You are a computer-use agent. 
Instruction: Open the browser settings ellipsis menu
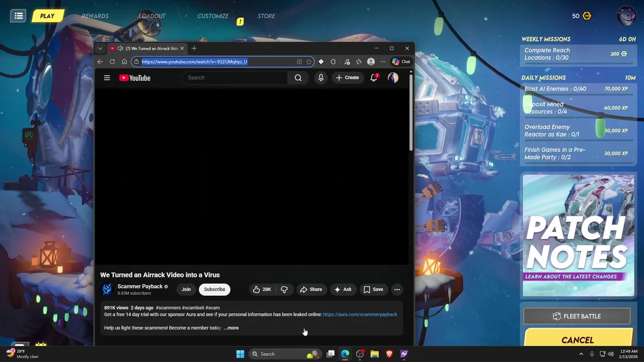[x=383, y=62]
